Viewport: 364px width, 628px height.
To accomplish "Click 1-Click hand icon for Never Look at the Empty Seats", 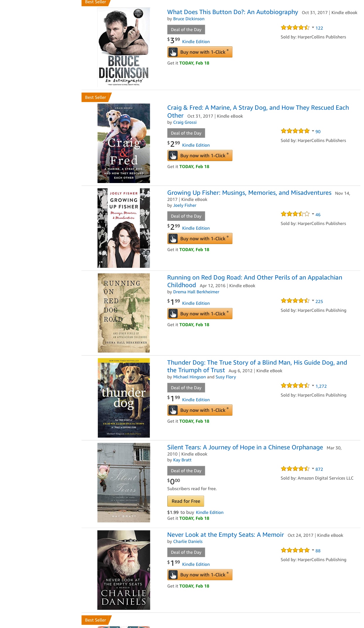I will [x=173, y=575].
